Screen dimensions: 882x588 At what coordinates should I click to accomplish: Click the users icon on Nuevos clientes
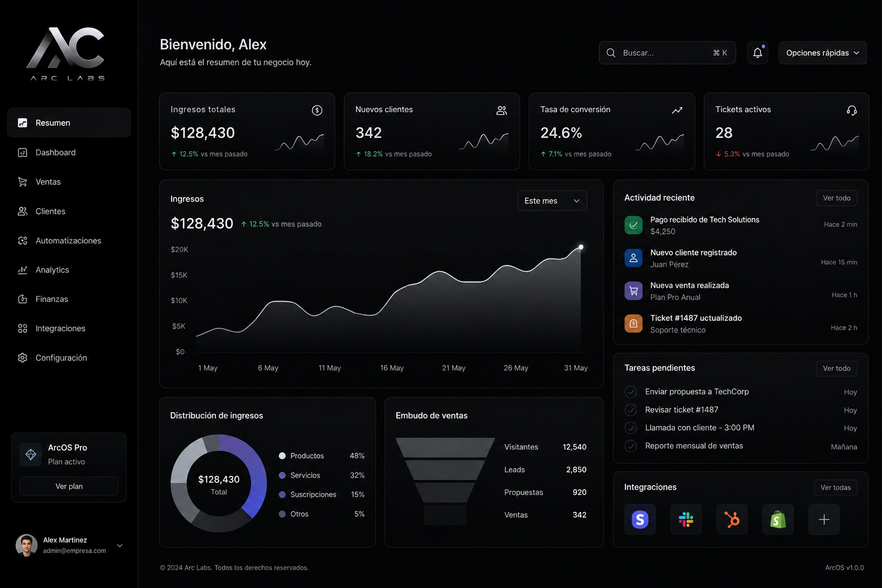click(x=501, y=110)
